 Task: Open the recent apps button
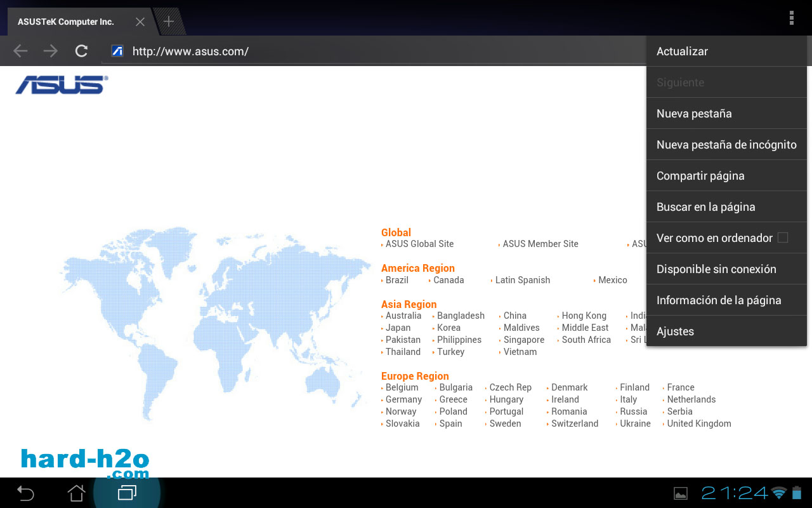click(127, 493)
